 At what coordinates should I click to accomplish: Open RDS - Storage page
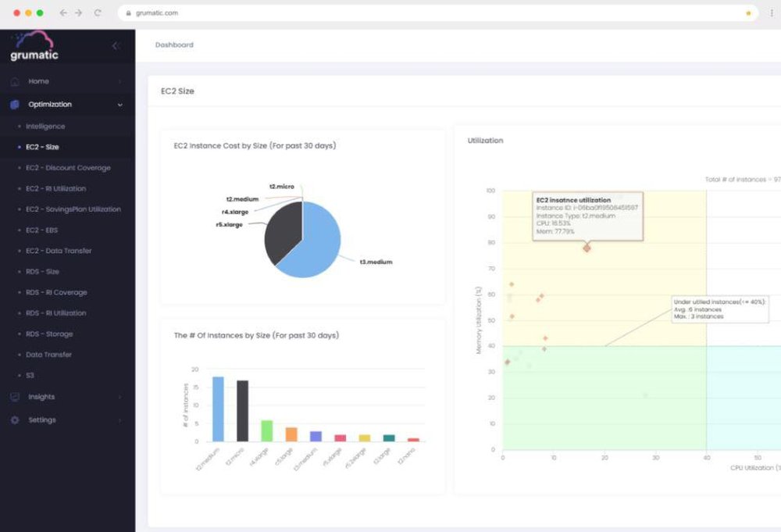point(49,334)
